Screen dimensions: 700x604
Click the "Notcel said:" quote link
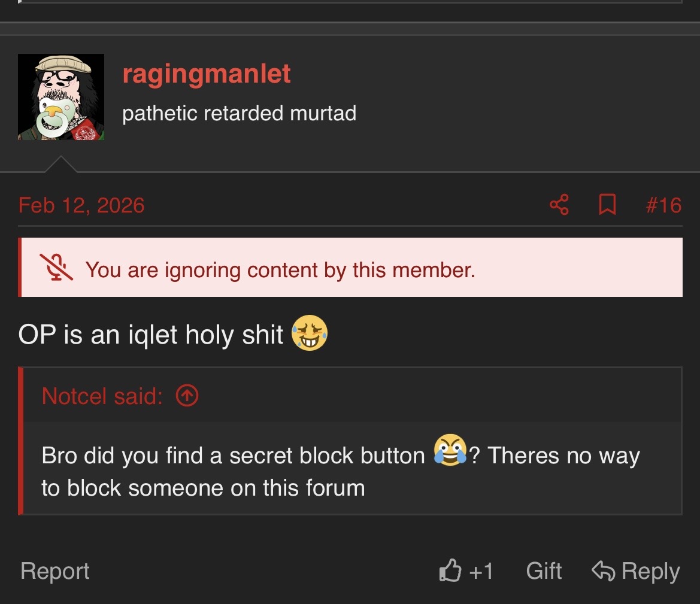click(102, 396)
